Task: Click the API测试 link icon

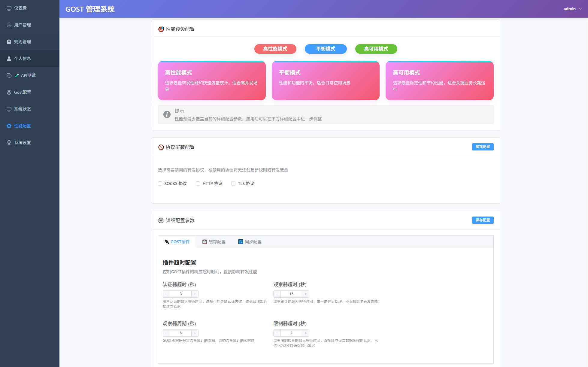Action: [9, 75]
